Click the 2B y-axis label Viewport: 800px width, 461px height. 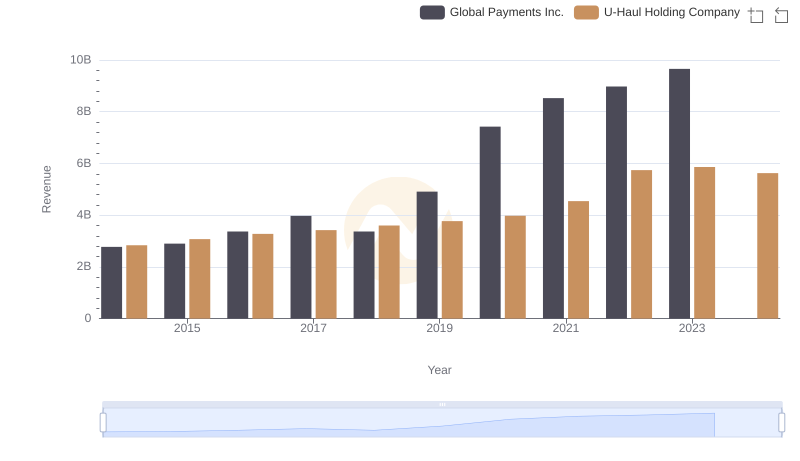84,266
